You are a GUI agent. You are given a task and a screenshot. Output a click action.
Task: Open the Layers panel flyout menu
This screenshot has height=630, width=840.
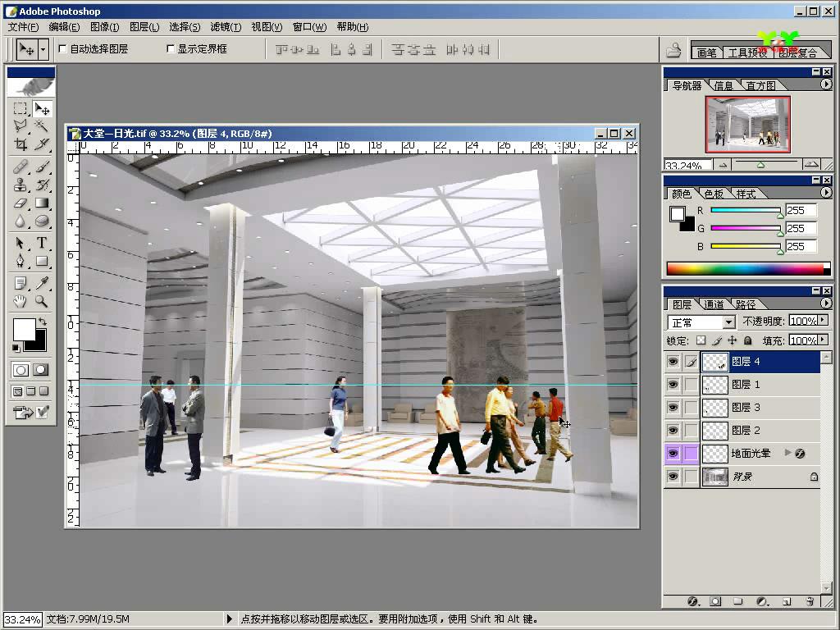(x=825, y=304)
